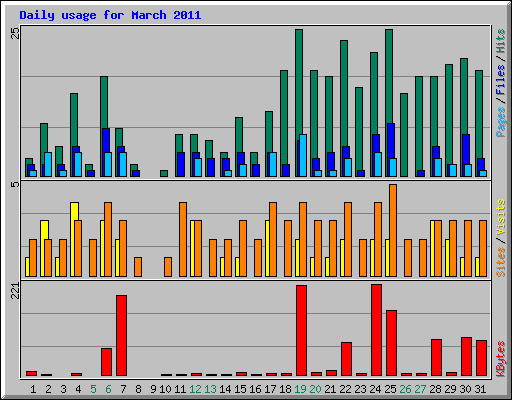Viewport: 512px width, 400px height.
Task: Click the y-axis value 5
Action: (15, 184)
